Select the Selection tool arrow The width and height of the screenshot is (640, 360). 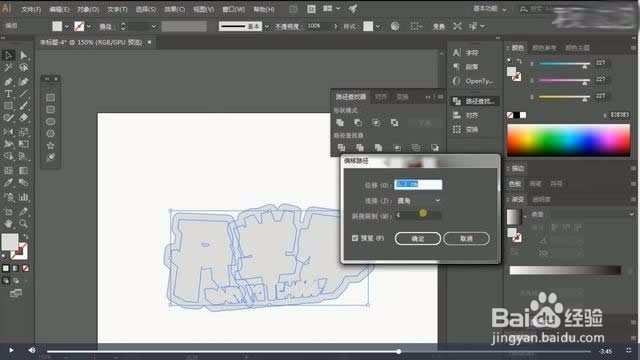[9, 55]
